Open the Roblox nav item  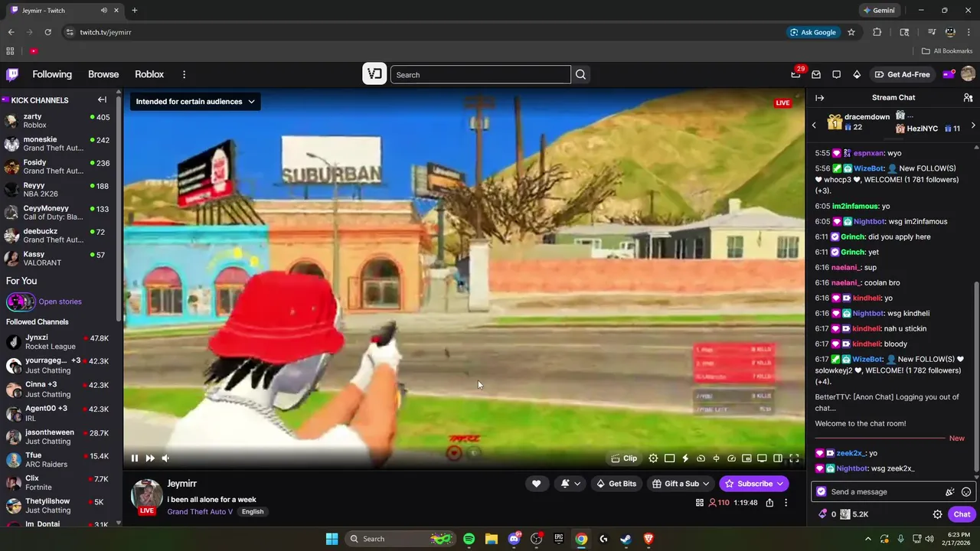(149, 74)
